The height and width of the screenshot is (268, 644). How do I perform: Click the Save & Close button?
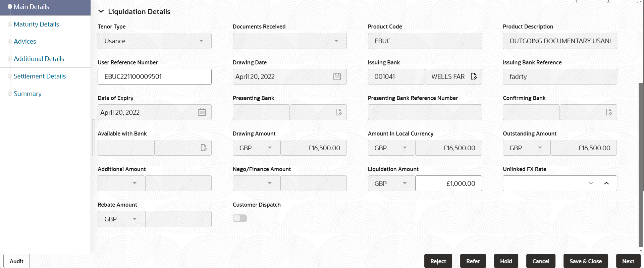[586, 261]
